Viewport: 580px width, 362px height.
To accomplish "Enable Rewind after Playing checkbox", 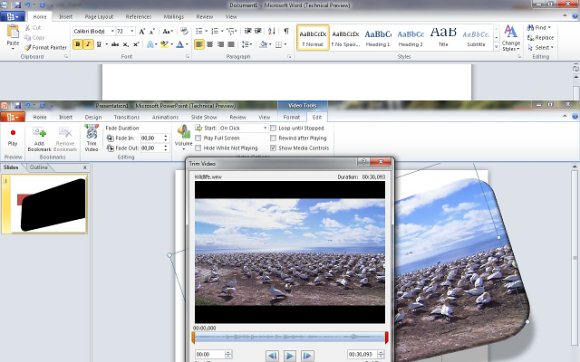I will click(x=273, y=138).
